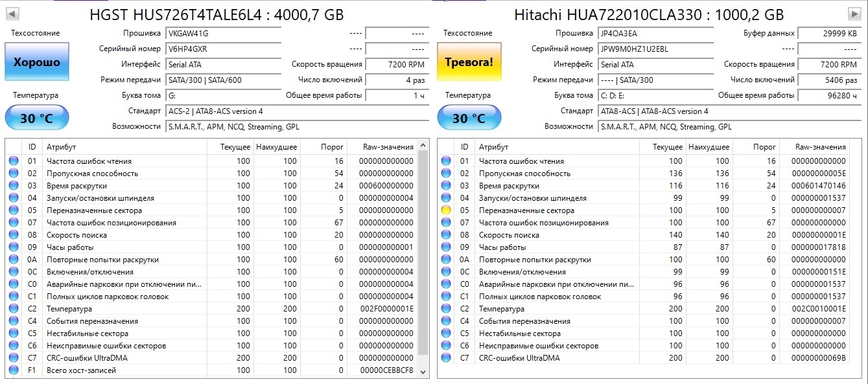Click buffer size field '29999 KB'
Image resolution: width=868 pixels, height=384 pixels.
click(x=829, y=34)
